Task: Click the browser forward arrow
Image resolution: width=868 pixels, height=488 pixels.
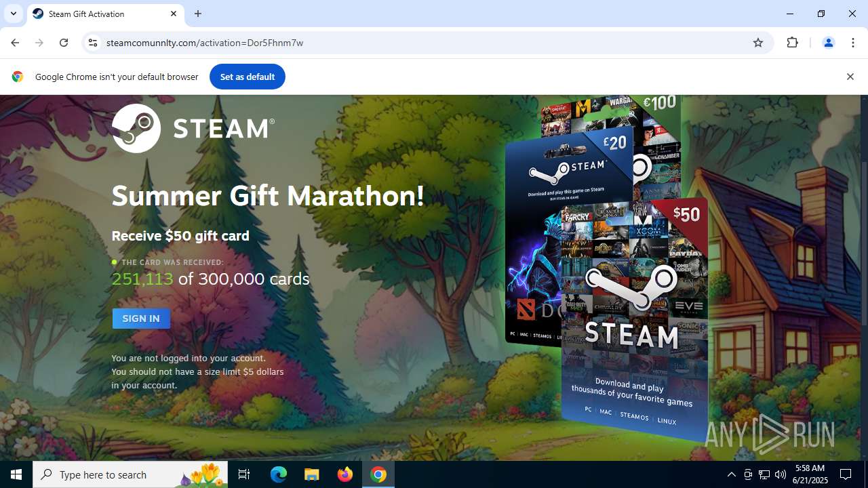Action: pyautogui.click(x=39, y=43)
